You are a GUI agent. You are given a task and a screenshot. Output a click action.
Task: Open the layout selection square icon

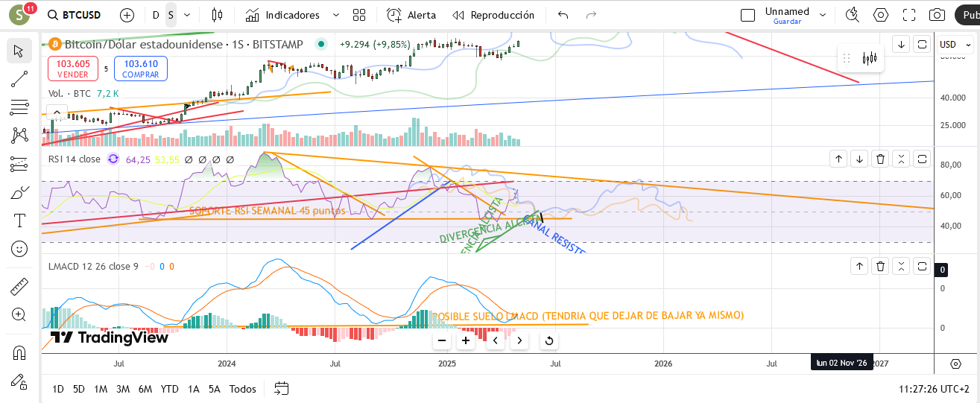coord(747,15)
